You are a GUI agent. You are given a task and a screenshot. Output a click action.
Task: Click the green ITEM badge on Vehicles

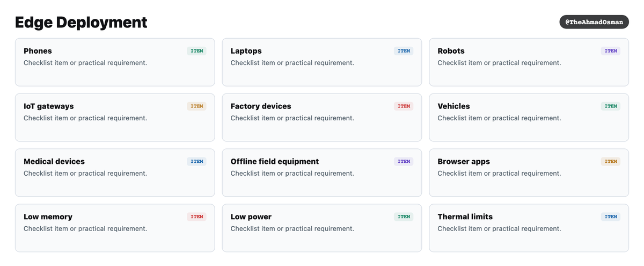pos(611,106)
